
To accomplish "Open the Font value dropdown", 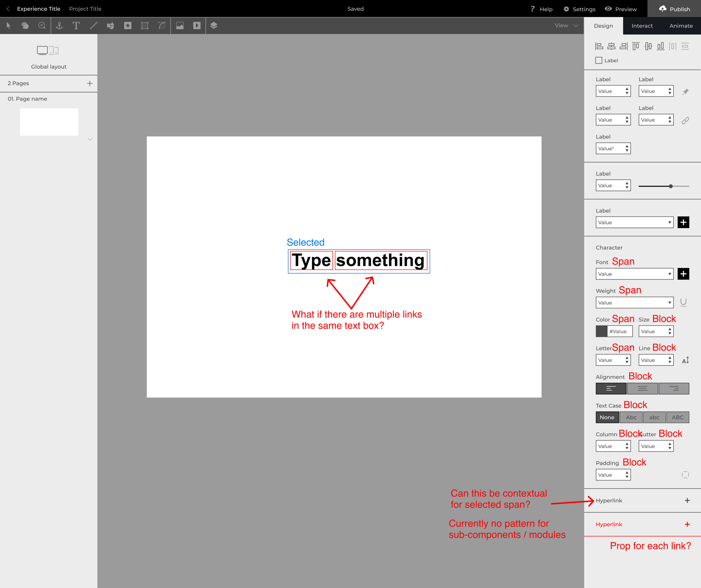I will (634, 274).
